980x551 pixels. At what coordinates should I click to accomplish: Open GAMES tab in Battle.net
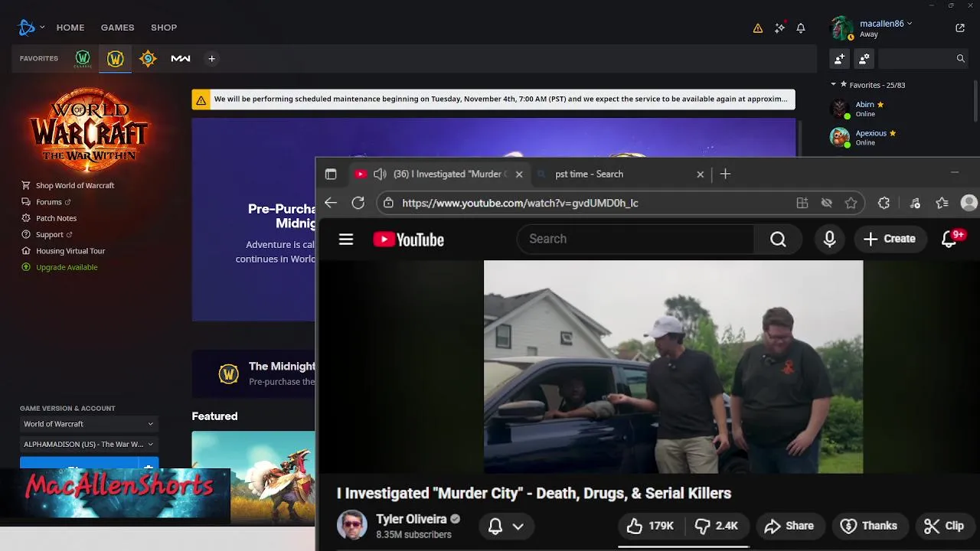point(118,28)
